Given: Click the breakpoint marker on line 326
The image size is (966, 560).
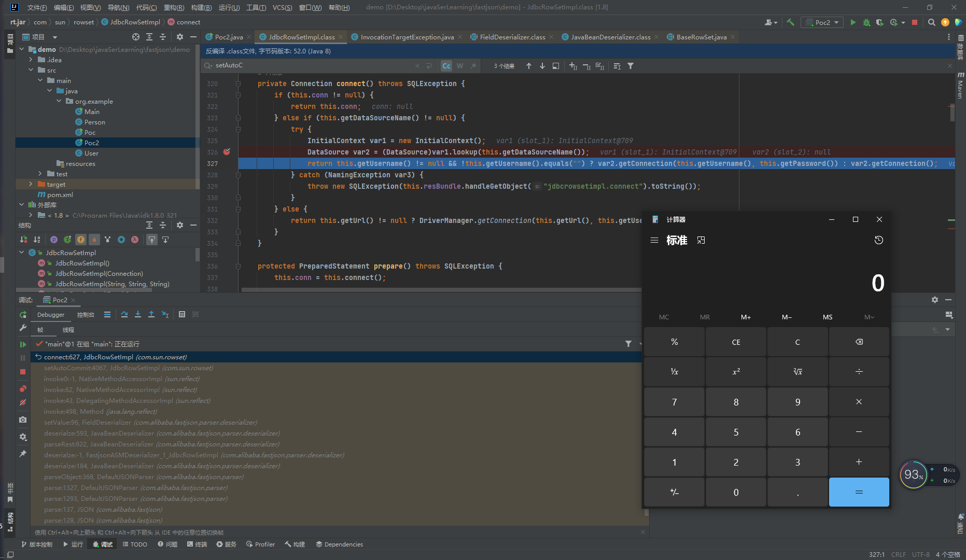Looking at the screenshot, I should click(227, 152).
